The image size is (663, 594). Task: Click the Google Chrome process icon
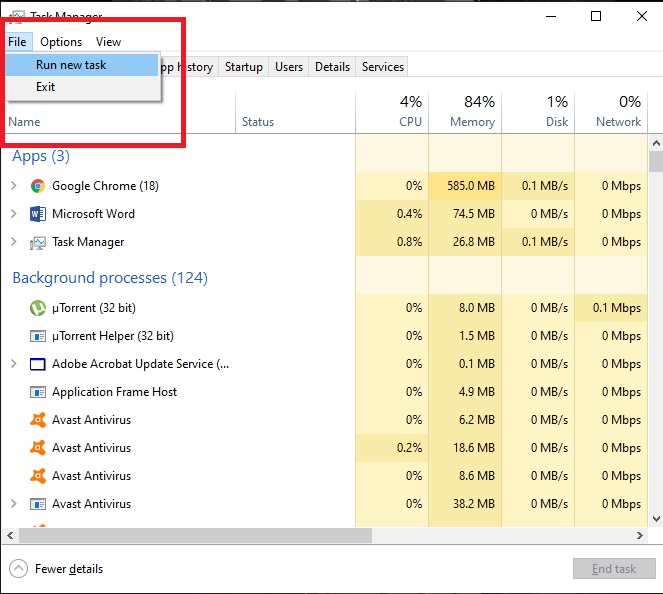click(38, 186)
